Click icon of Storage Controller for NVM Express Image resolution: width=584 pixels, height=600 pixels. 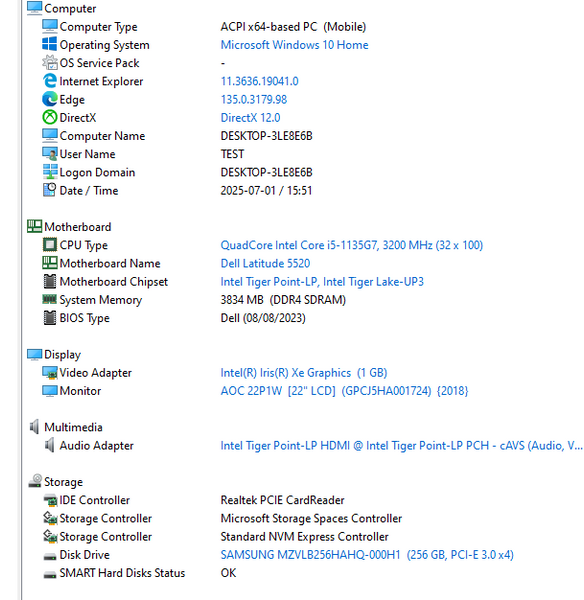(x=50, y=536)
